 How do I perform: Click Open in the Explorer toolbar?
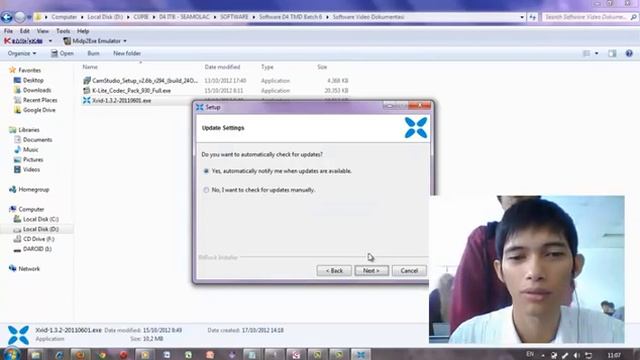pos(62,53)
